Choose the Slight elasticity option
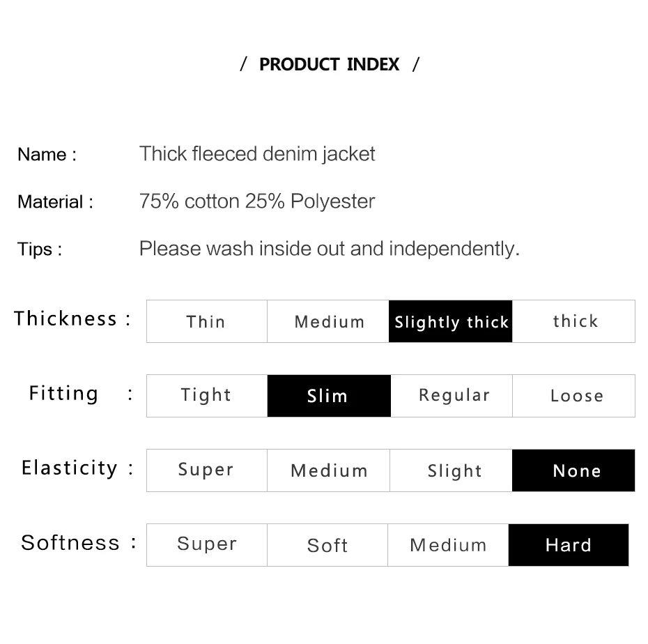The width and height of the screenshot is (648, 644). point(451,470)
